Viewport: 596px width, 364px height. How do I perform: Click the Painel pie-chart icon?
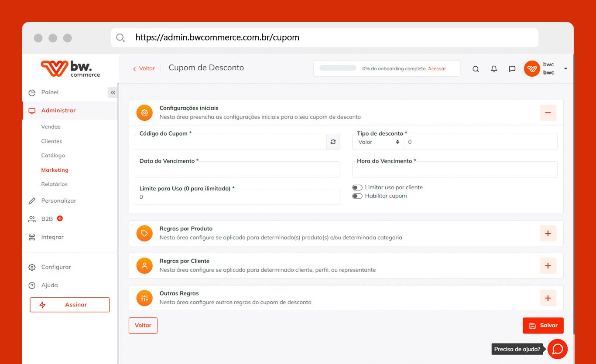click(32, 92)
